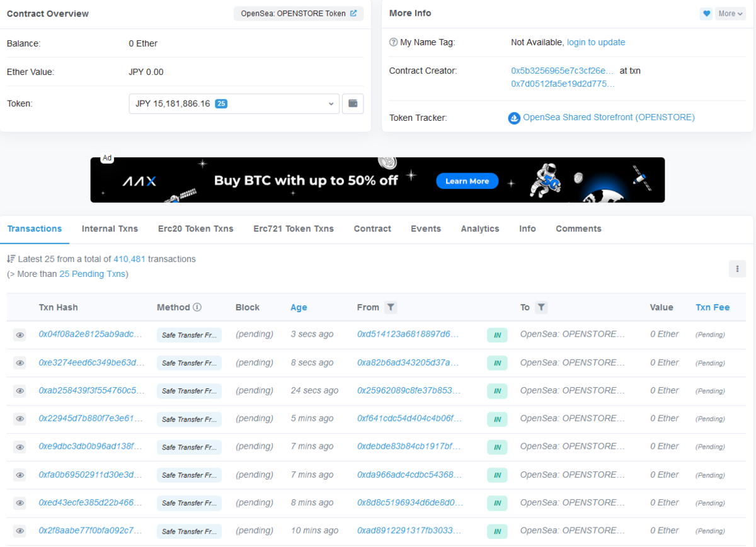Screen dimensions: 756x547
Task: Preview transaction 0x04f08a2e8125ab9adc with eye icon
Action: coord(20,335)
